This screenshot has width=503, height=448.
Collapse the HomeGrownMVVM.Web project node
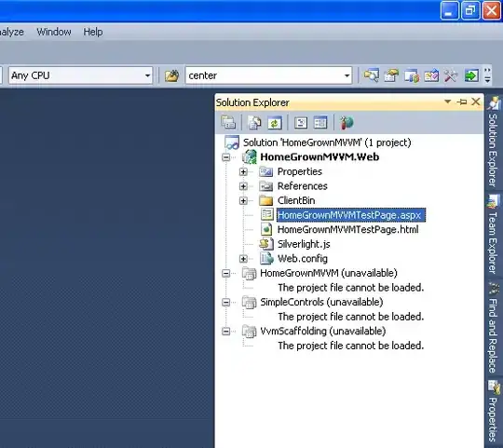click(225, 157)
